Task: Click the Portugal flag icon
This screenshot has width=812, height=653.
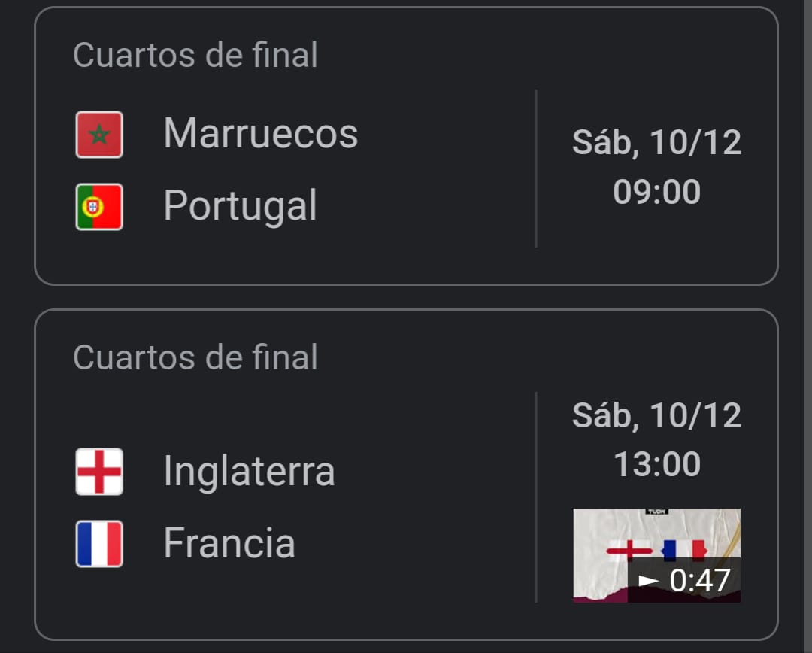Action: pyautogui.click(x=99, y=206)
